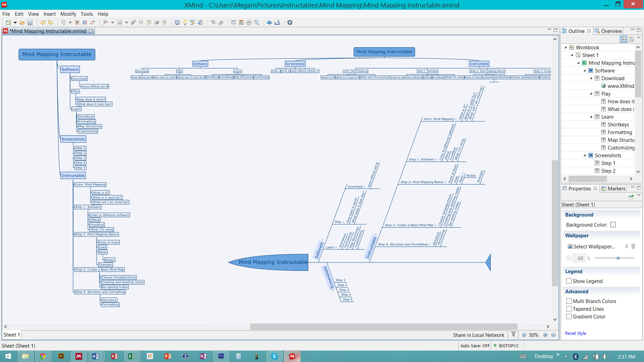Add a flag marker to topic
This screenshot has height=362, width=644.
105,22
